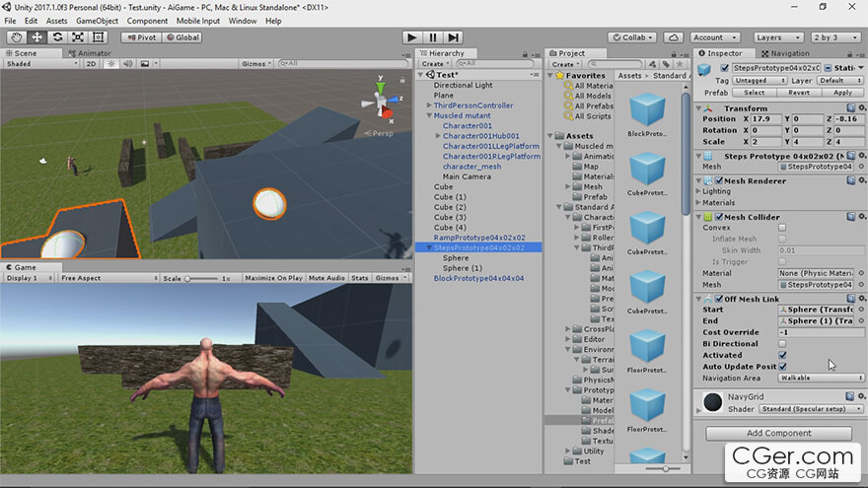The width and height of the screenshot is (868, 488).
Task: Open Transform component gear settings
Action: click(x=861, y=108)
